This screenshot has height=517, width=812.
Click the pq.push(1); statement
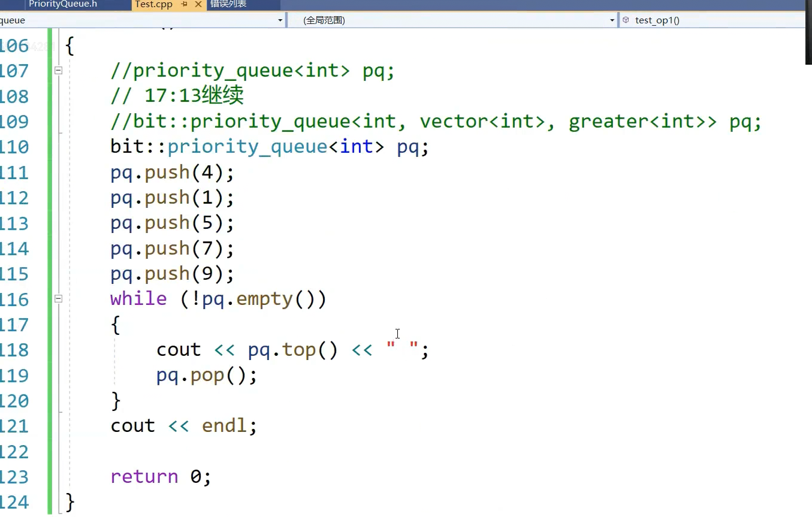[x=172, y=198]
